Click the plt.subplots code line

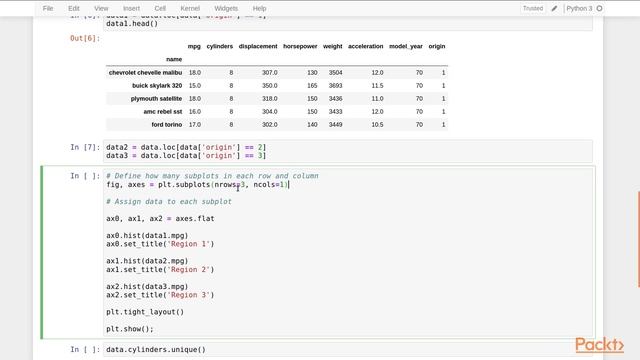(x=198, y=184)
